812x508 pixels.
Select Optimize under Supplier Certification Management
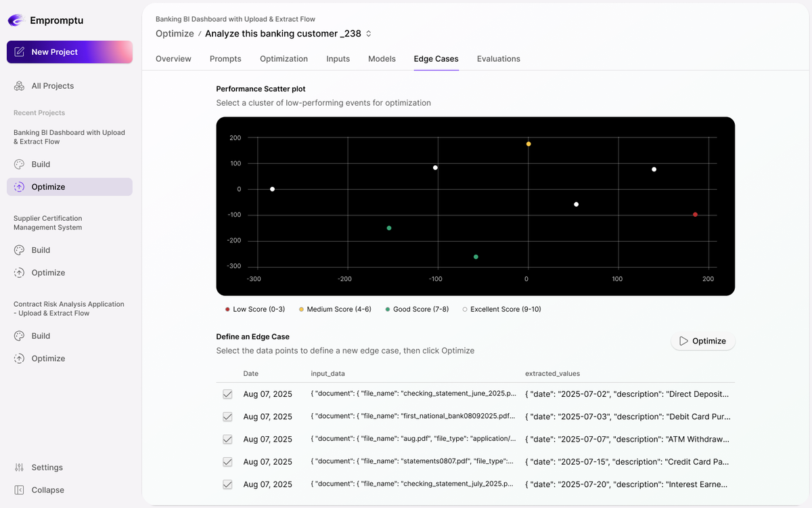48,273
